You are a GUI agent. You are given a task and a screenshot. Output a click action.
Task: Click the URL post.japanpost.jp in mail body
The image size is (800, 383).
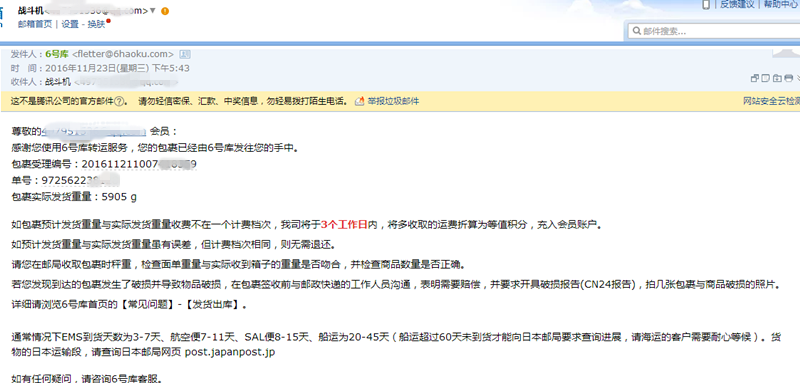(x=230, y=352)
